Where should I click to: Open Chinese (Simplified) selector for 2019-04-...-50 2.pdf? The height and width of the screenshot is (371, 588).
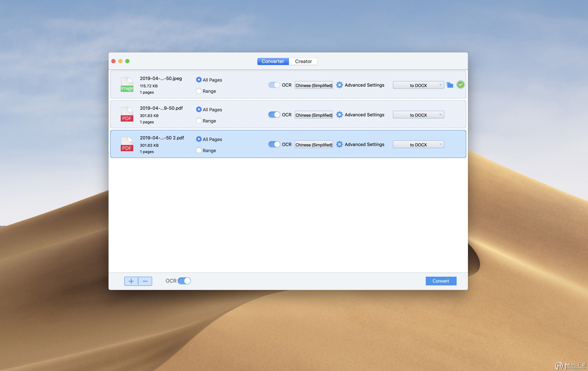point(314,144)
